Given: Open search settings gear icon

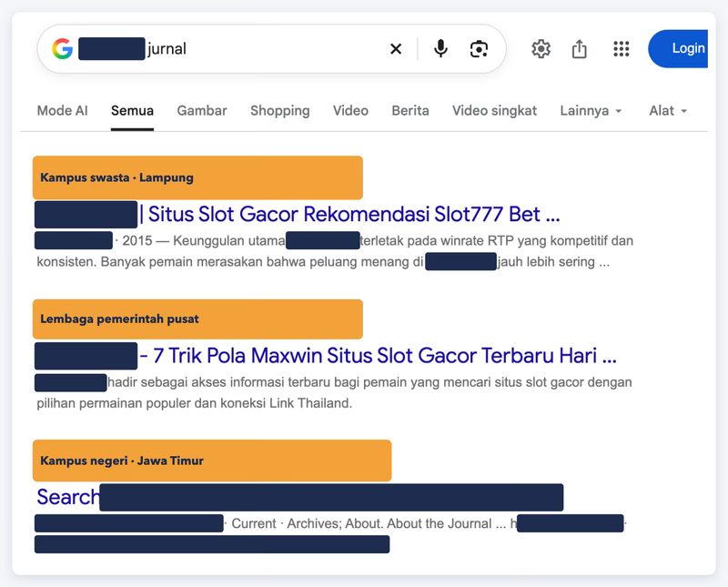Looking at the screenshot, I should click(x=541, y=49).
